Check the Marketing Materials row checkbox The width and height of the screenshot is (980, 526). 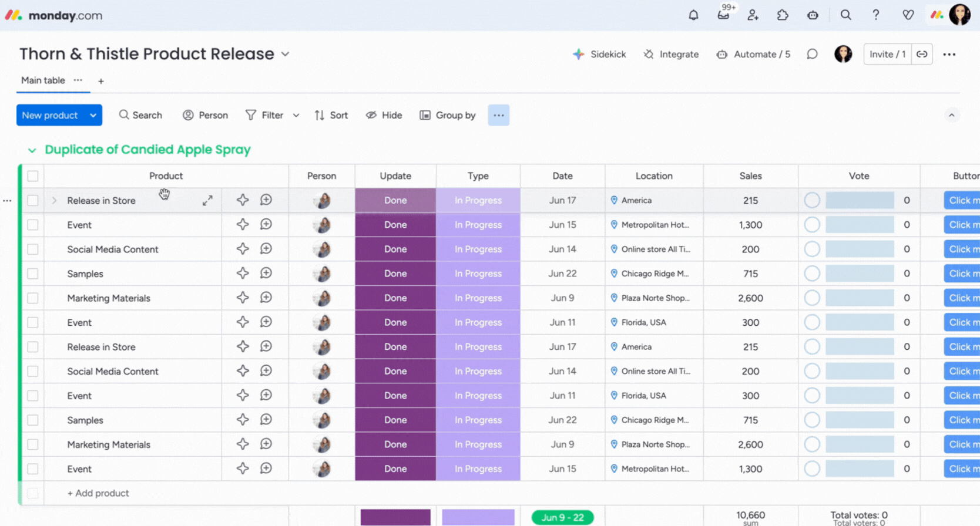pyautogui.click(x=33, y=298)
